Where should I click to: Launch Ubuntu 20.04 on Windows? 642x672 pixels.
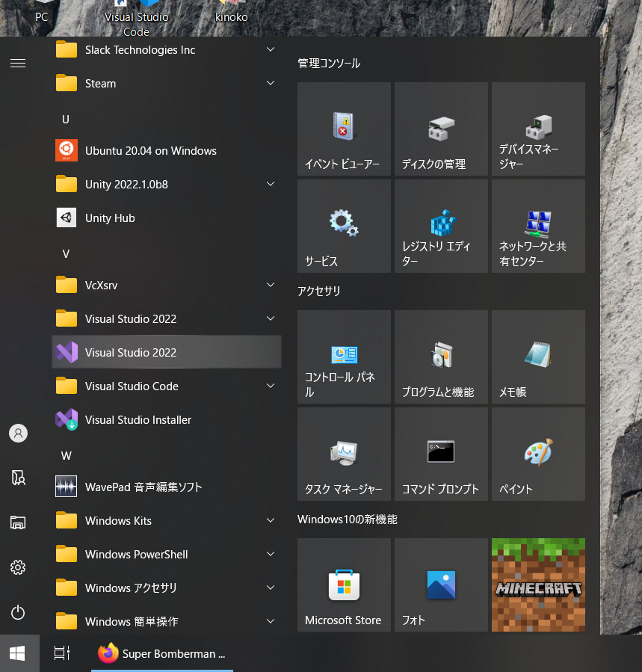(x=166, y=150)
